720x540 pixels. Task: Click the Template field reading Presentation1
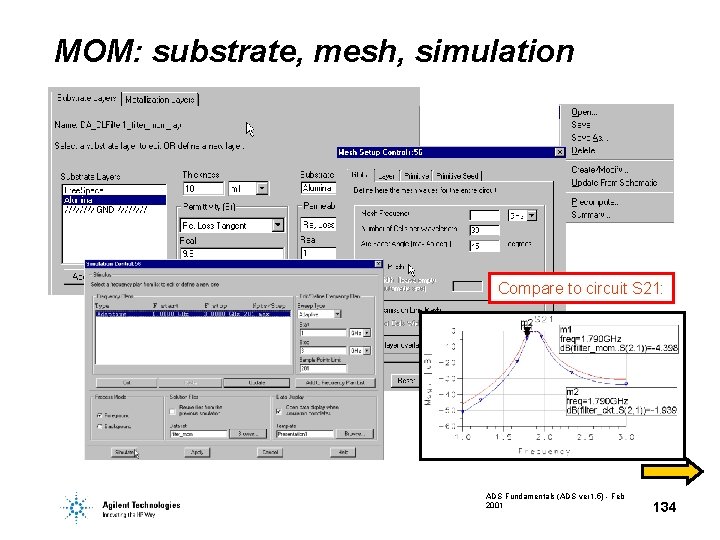click(305, 433)
